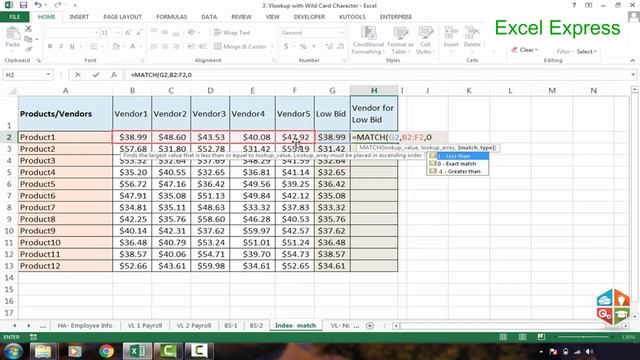Click the Percent Style icon

pos(303,47)
